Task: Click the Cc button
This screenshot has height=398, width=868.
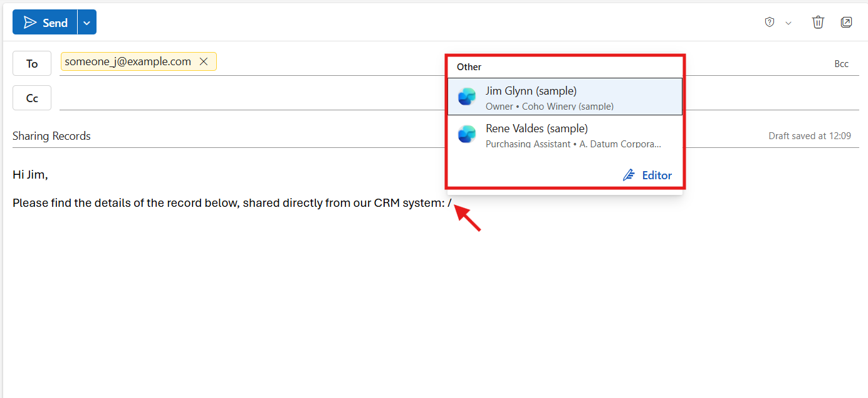Action: (32, 98)
